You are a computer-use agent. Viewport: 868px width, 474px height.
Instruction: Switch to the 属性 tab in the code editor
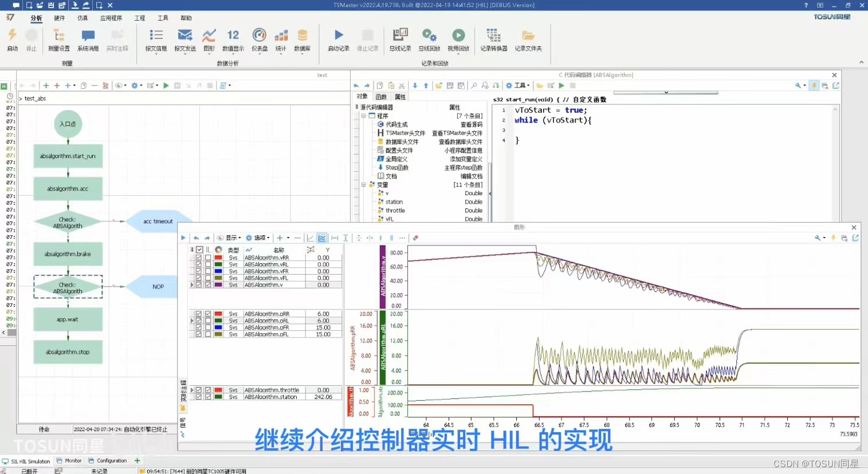tap(400, 97)
